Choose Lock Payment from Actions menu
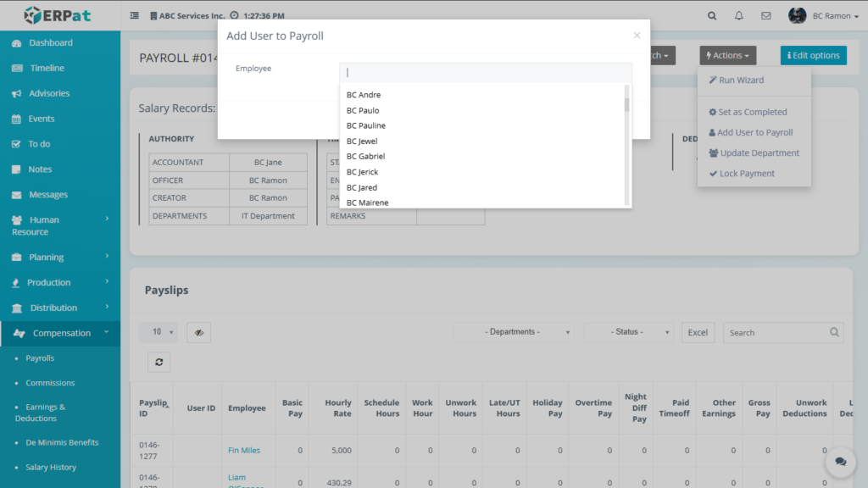The width and height of the screenshot is (868, 488). pyautogui.click(x=747, y=174)
